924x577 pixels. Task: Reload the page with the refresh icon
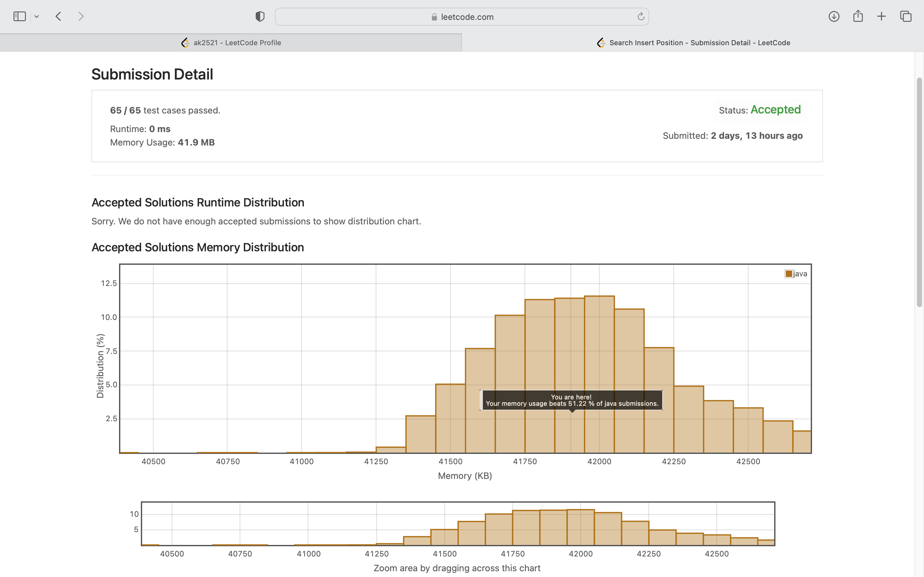tap(641, 16)
